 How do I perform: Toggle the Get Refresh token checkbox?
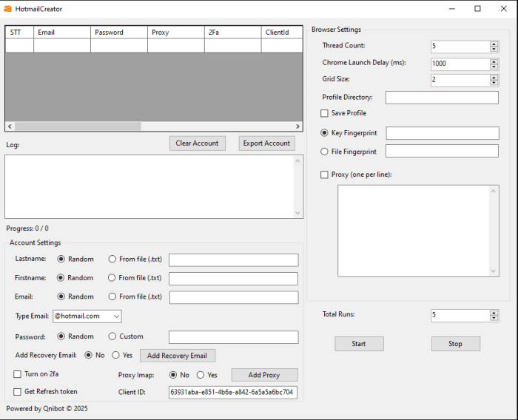[17, 392]
